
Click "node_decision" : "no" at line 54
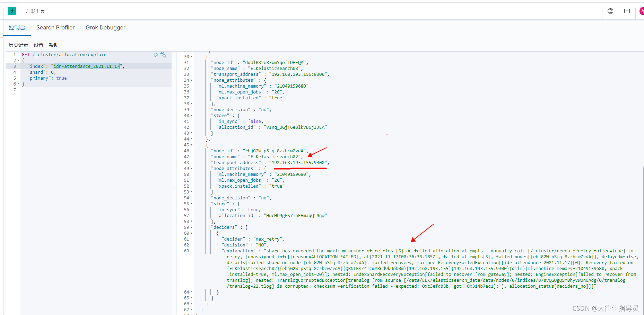tap(241, 198)
